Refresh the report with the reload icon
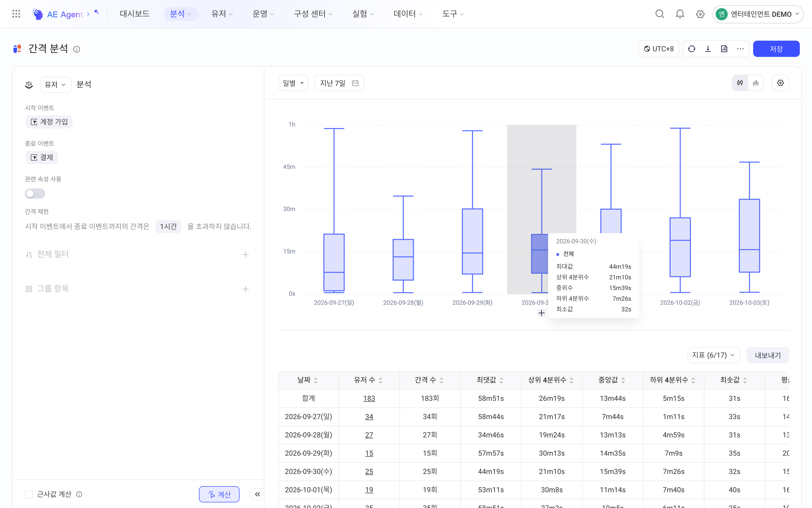 [691, 49]
